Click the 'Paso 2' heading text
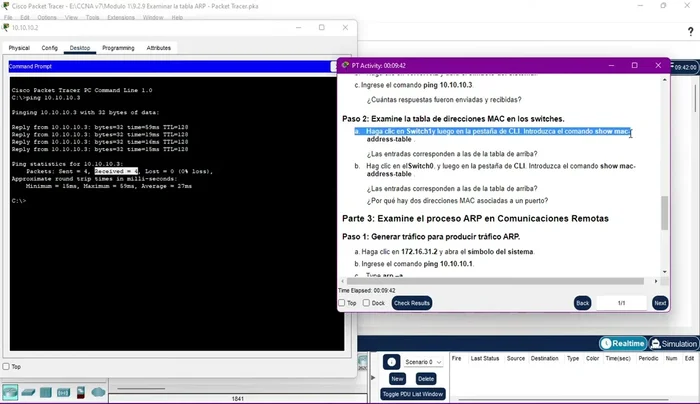The height and width of the screenshot is (404, 700). coord(453,119)
